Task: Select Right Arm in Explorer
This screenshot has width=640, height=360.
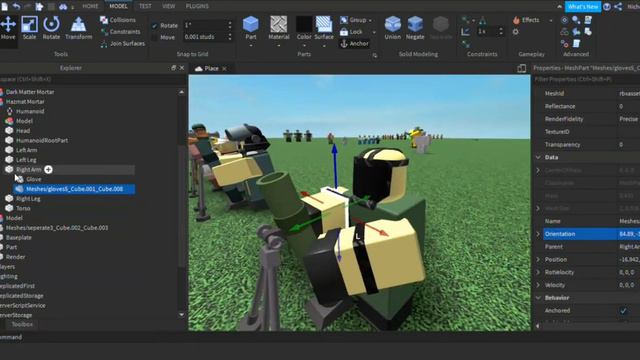Action: 29,169
